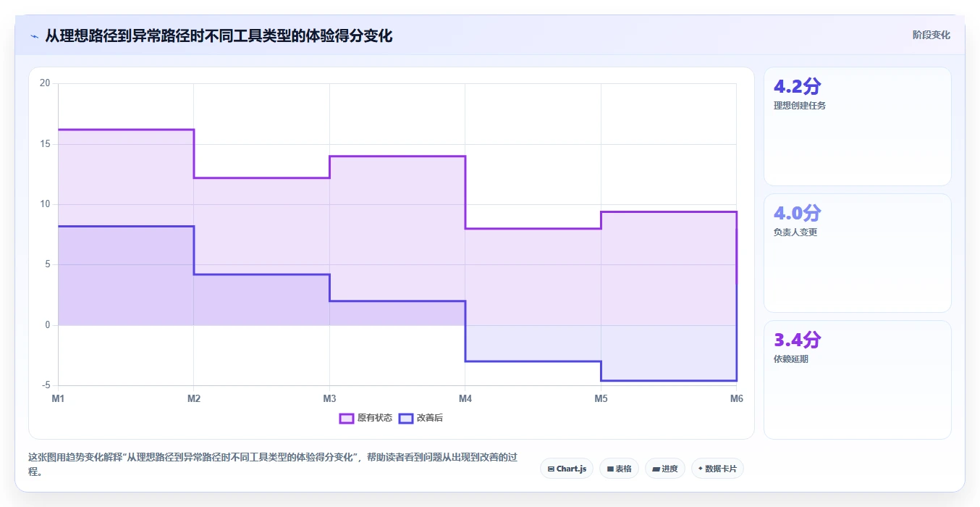Image resolution: width=980 pixels, height=507 pixels.
Task: Select the 进度 tag chip
Action: pos(665,469)
